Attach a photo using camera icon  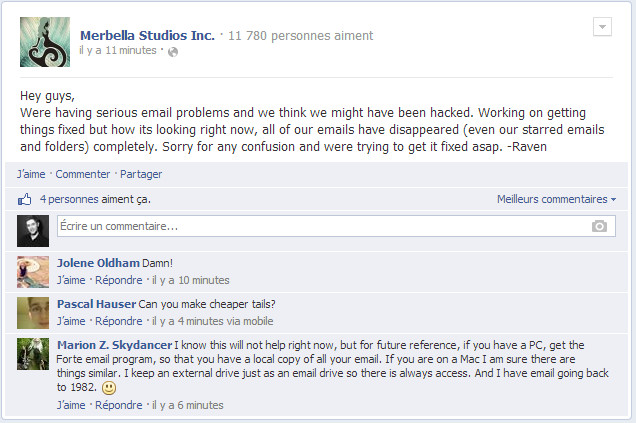point(599,227)
